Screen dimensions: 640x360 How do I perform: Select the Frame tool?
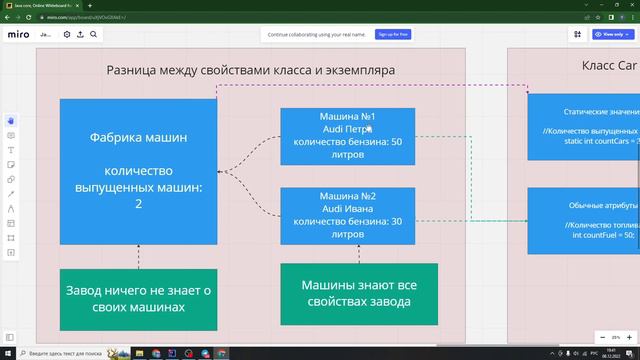(11, 238)
